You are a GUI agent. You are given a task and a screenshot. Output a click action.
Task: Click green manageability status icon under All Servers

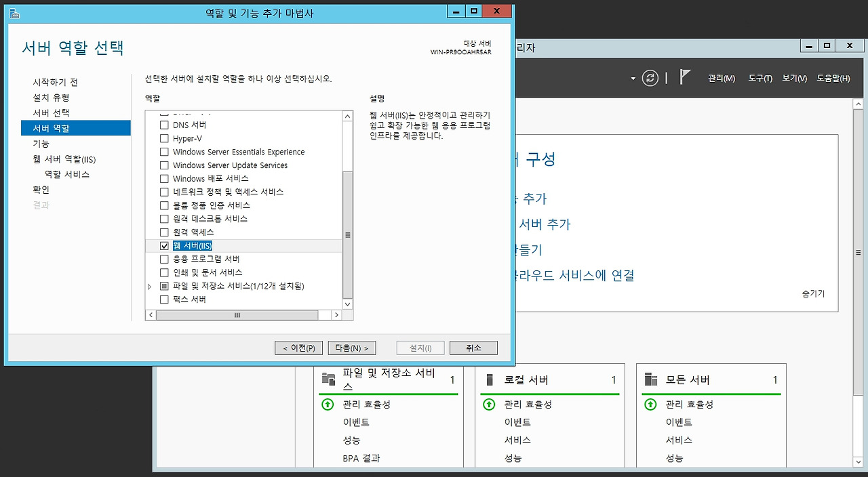pyautogui.click(x=650, y=405)
